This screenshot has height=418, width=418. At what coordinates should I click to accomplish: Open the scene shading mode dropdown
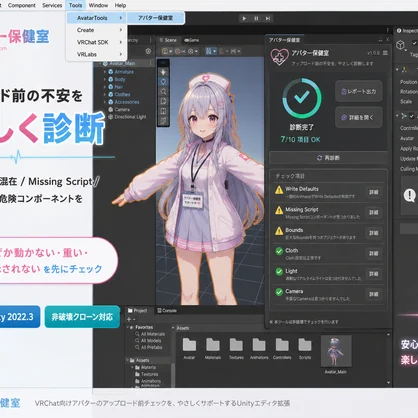tap(167, 51)
